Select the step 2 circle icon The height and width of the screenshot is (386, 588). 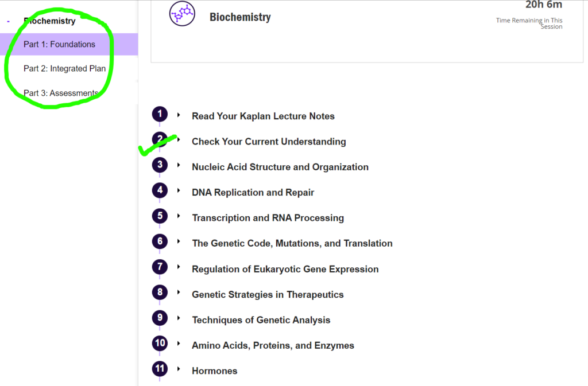coord(160,139)
